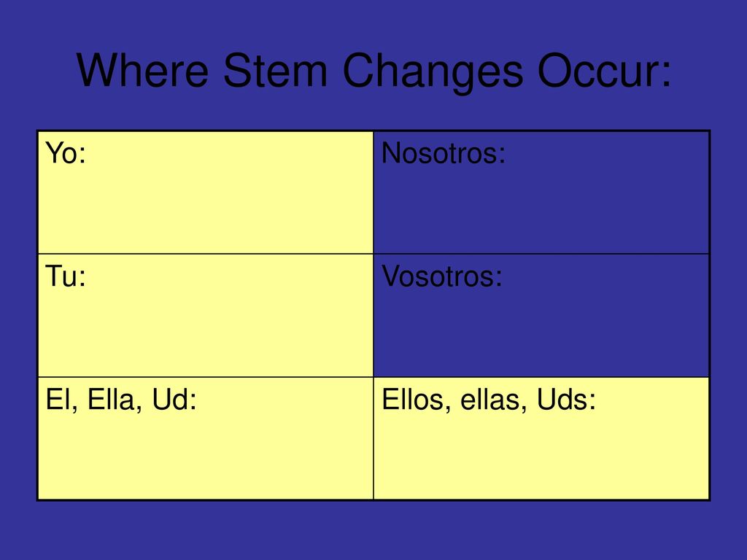Click empty area in Ellos, ellas, Uds cell

tap(542, 457)
